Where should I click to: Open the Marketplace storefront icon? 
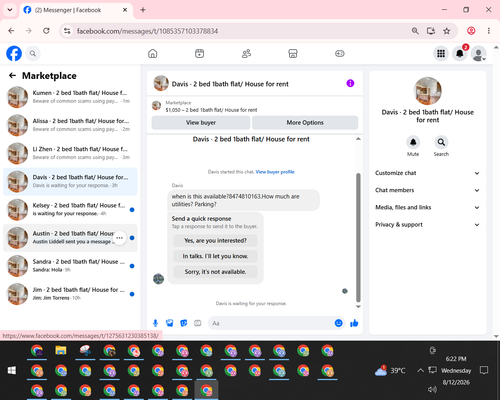pos(293,53)
